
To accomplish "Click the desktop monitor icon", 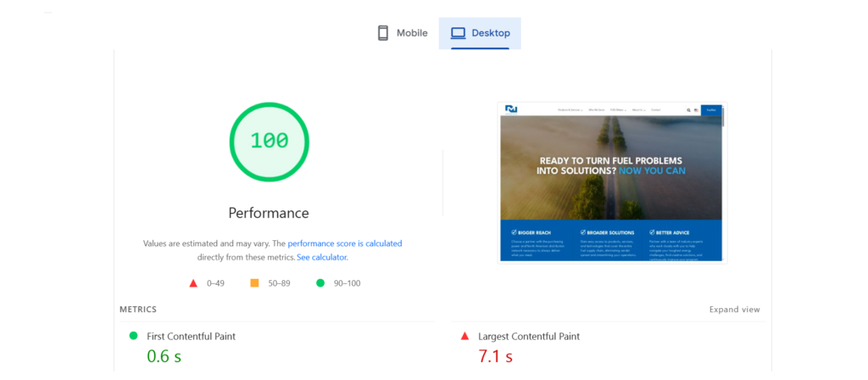I will coord(458,33).
